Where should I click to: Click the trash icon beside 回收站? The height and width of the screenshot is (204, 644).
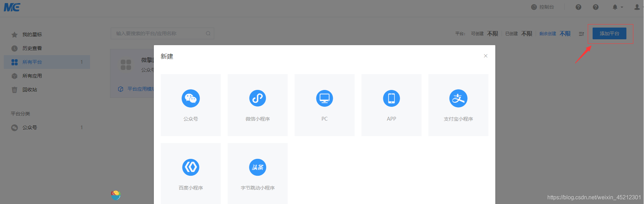(x=14, y=90)
